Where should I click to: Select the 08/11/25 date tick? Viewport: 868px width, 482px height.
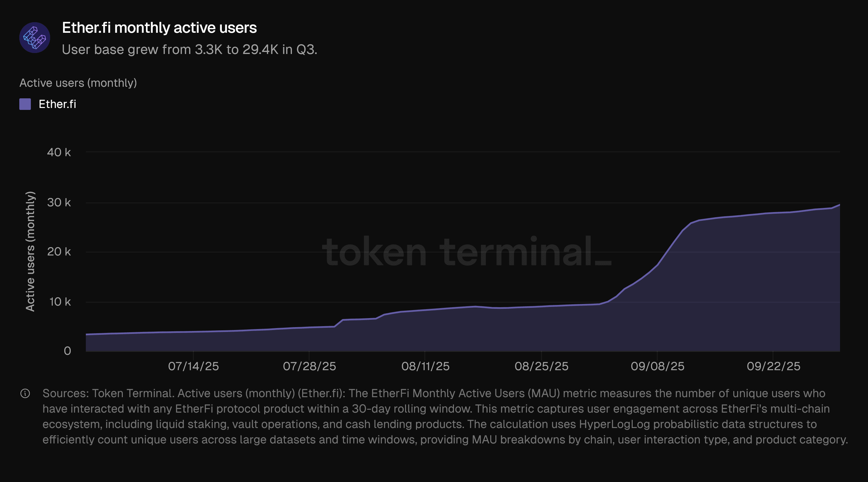click(425, 366)
